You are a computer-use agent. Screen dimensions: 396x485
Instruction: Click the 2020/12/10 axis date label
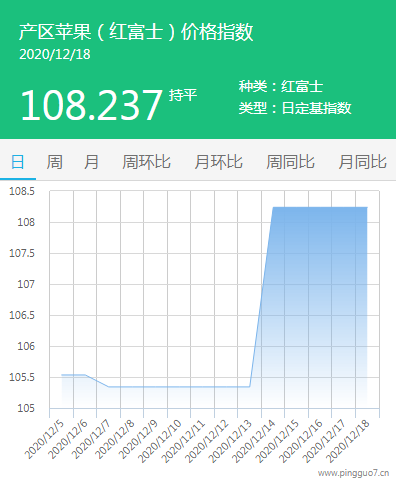pos(160,441)
